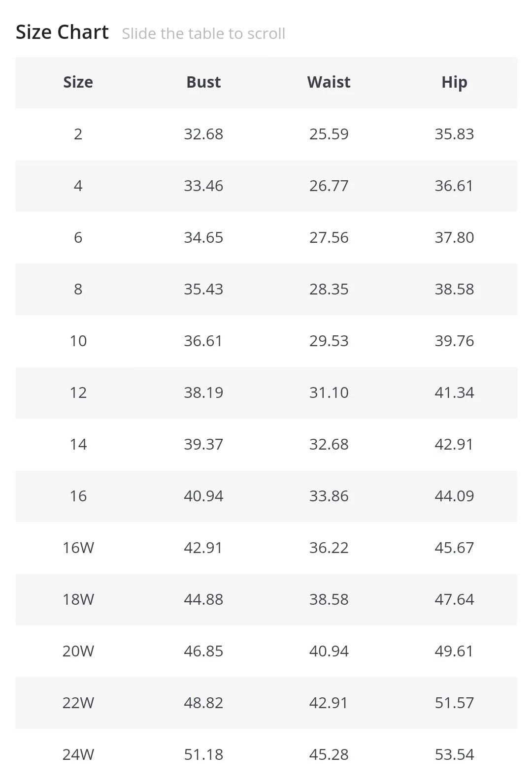Select size 4 row label
532x783 pixels.
point(78,186)
